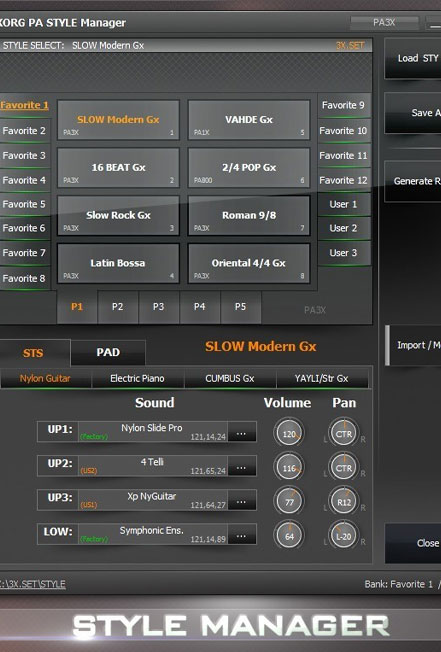
Task: Select the YAYLI/Str Gx STS slot
Action: click(321, 378)
